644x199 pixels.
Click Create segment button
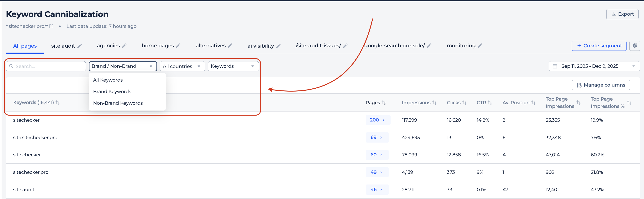[599, 46]
